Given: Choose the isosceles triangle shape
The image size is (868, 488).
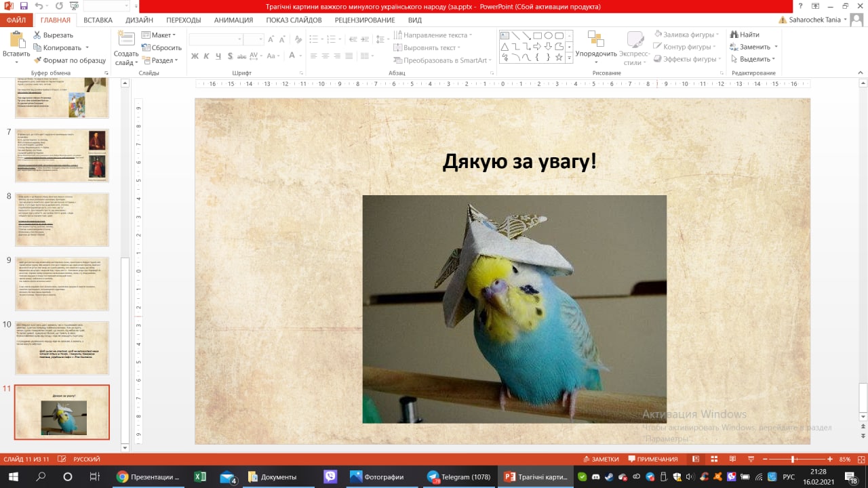Looking at the screenshot, I should 505,47.
